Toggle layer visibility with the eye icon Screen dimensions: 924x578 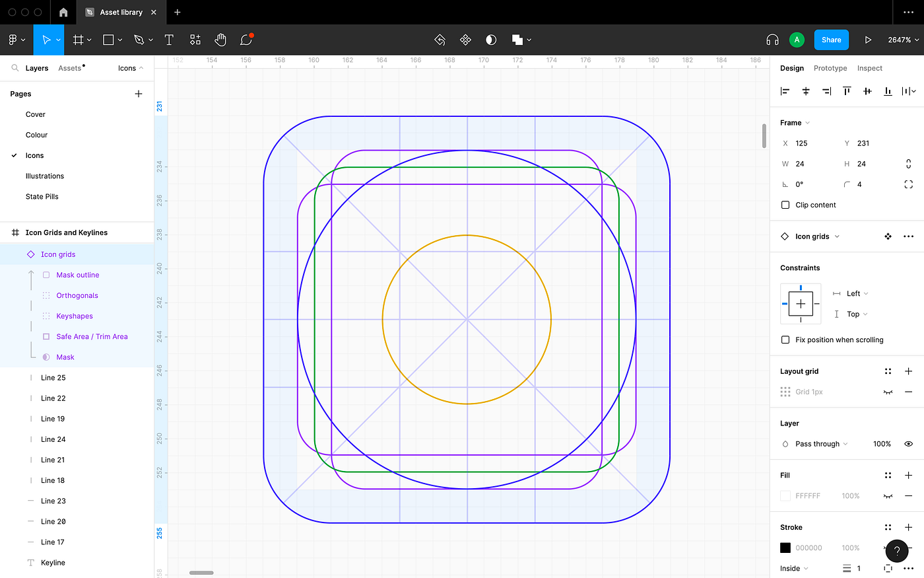[x=909, y=443]
